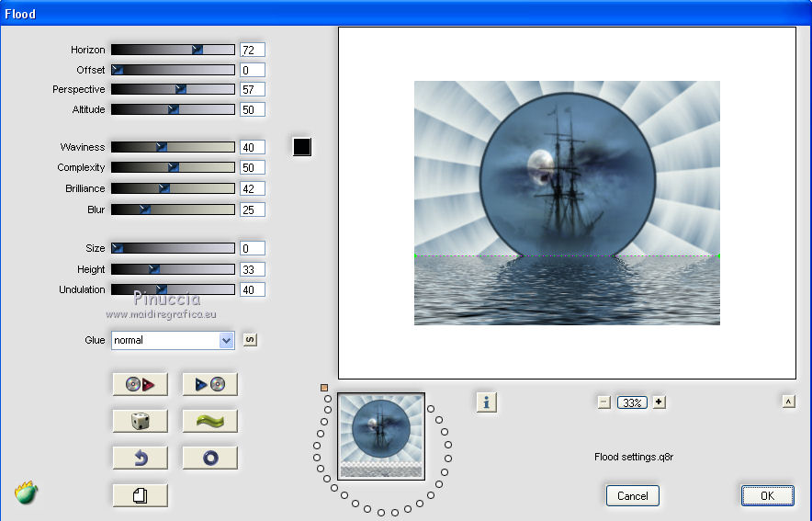812x521 pixels.
Task: Click the Waviness slider handle
Action: pos(162,147)
